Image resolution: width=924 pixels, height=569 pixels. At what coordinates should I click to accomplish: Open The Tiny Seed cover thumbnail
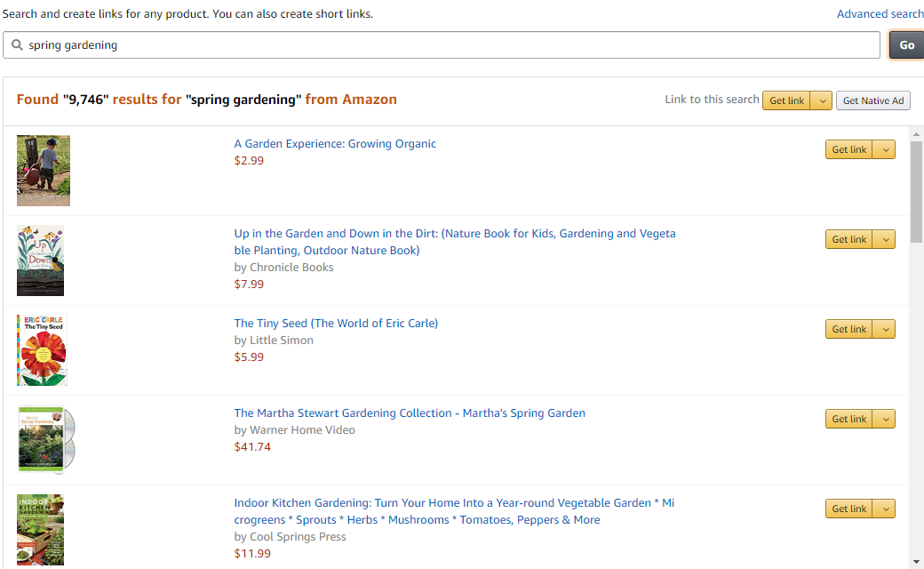[42, 350]
